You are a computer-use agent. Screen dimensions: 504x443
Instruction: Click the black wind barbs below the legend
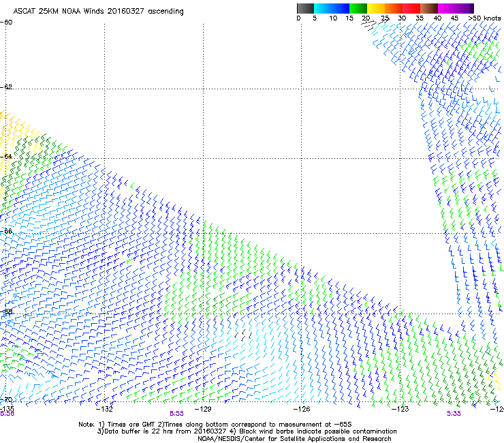point(375,24)
